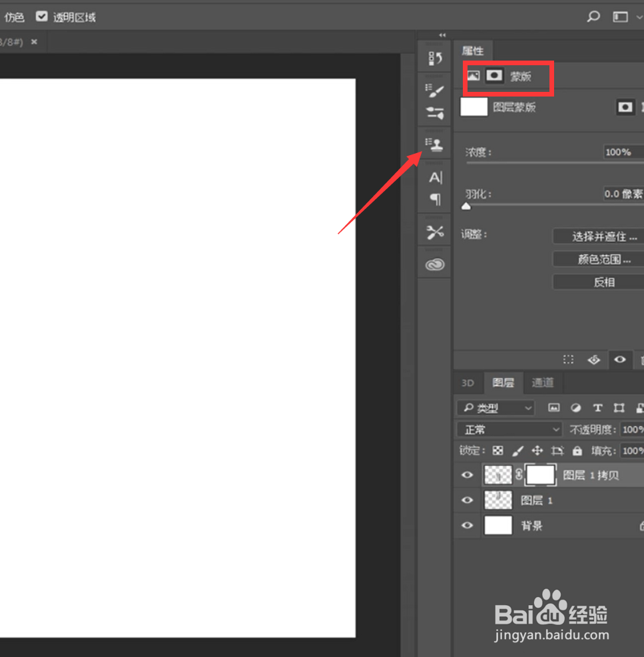Screen dimensions: 644x657
Task: Open the Creative Cloud Libraries icon
Action: click(435, 264)
